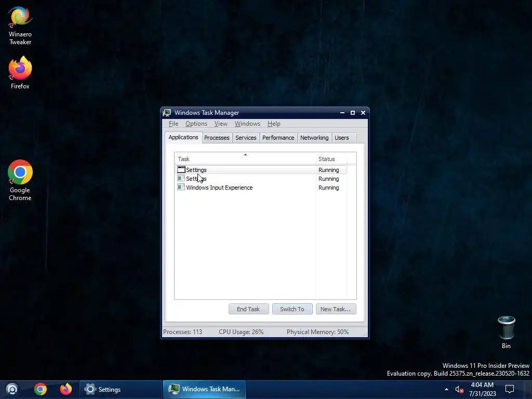Click Show Desktop strip at taskbar end

click(x=528, y=390)
